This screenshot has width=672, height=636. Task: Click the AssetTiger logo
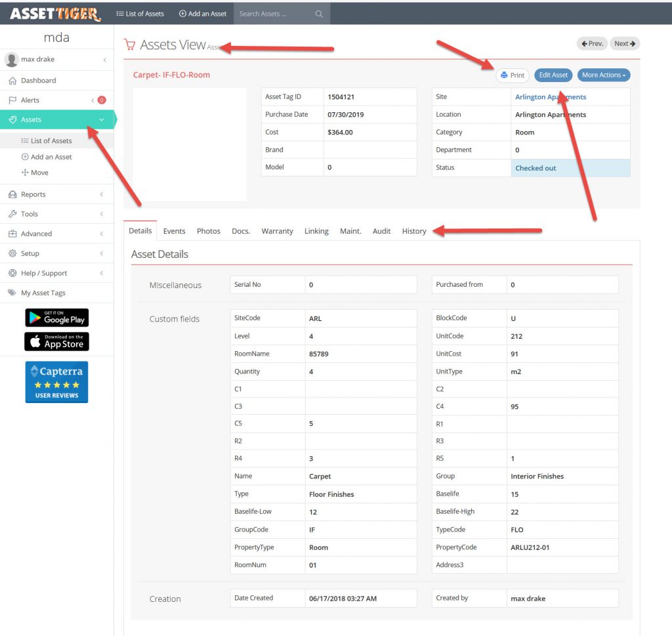coord(55,13)
